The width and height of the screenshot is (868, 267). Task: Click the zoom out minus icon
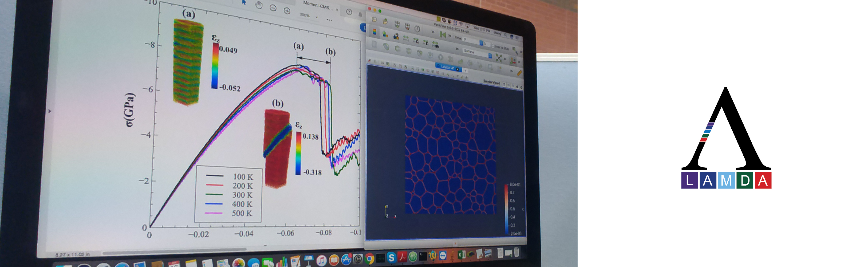pos(273,8)
